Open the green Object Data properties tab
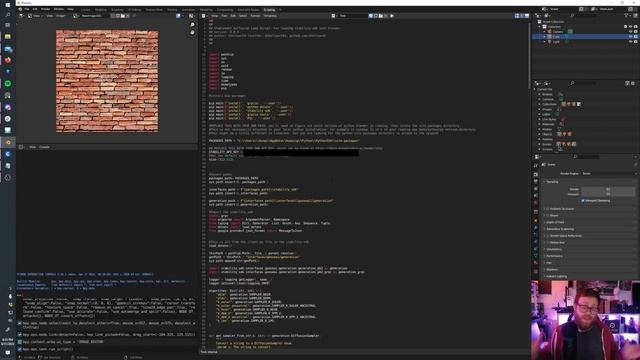The height and width of the screenshot is (360, 640). [x=536, y=256]
